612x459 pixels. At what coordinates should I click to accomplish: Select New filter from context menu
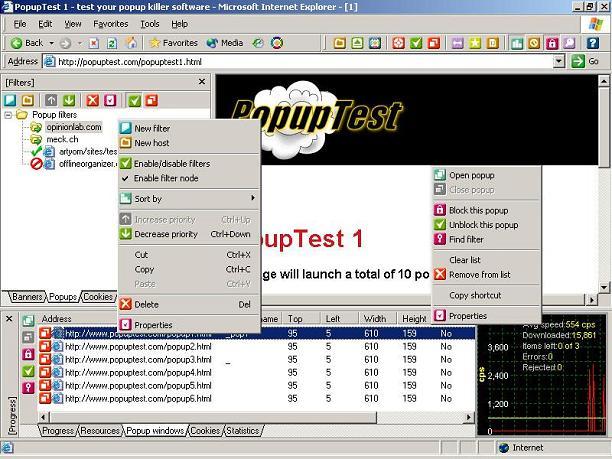[x=189, y=128]
